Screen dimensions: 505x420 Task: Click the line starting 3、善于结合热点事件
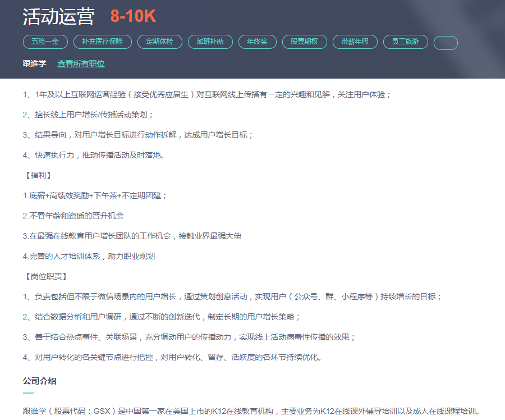click(x=189, y=337)
